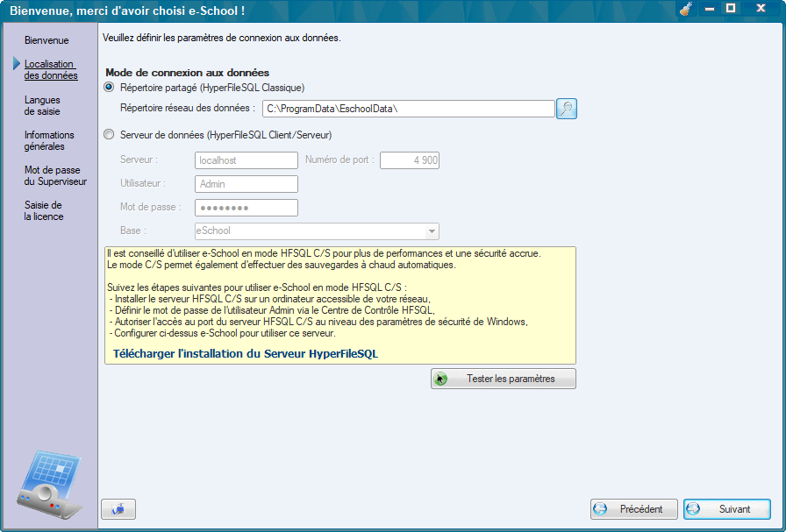The image size is (786, 532).
Task: Open the Base dropdown showing eSchool
Action: tap(317, 231)
